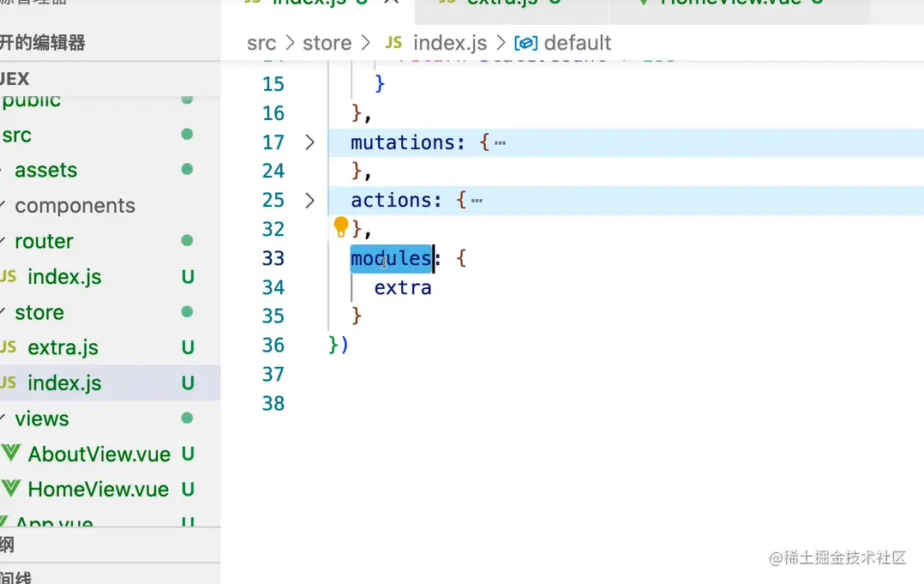Click line number 33 in the gutter
The image size is (924, 584).
coord(273,258)
